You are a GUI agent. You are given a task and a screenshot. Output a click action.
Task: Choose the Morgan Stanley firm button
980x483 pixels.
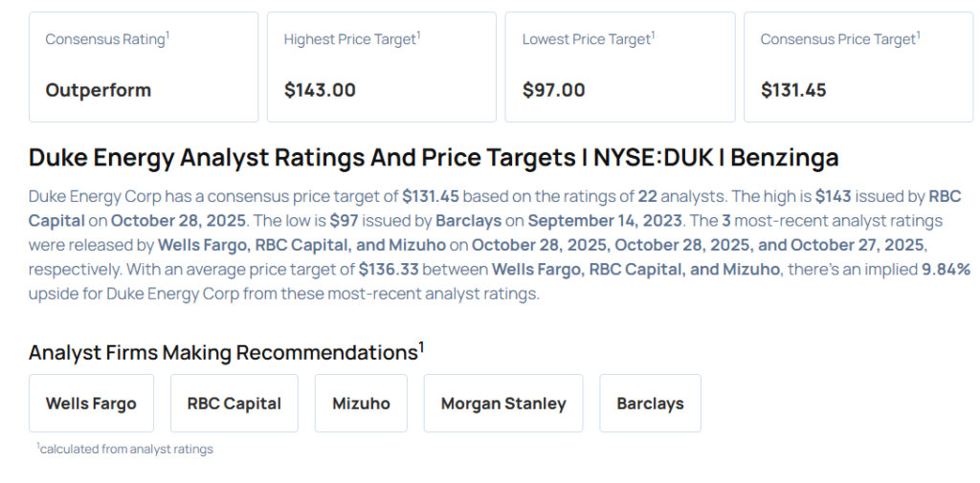503,404
